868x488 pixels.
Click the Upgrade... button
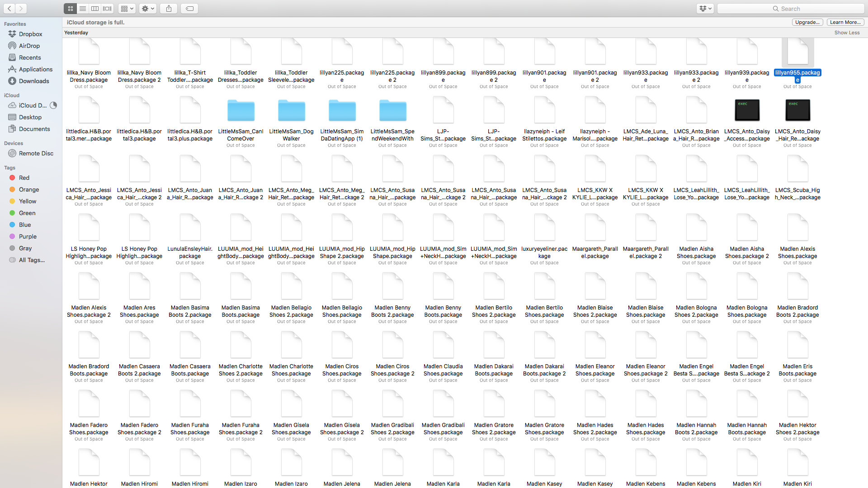click(807, 22)
